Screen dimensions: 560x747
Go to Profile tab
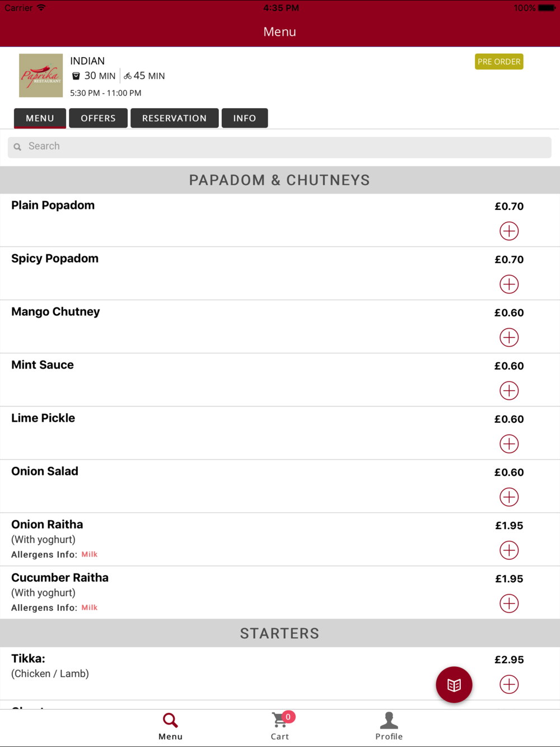coord(389,726)
